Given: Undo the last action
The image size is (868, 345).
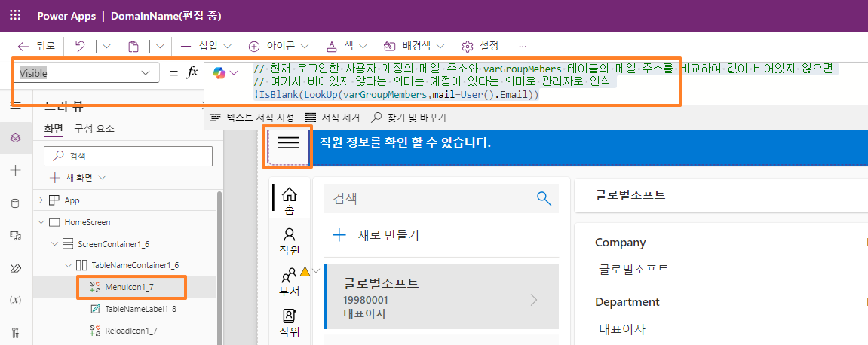Looking at the screenshot, I should coord(80,47).
